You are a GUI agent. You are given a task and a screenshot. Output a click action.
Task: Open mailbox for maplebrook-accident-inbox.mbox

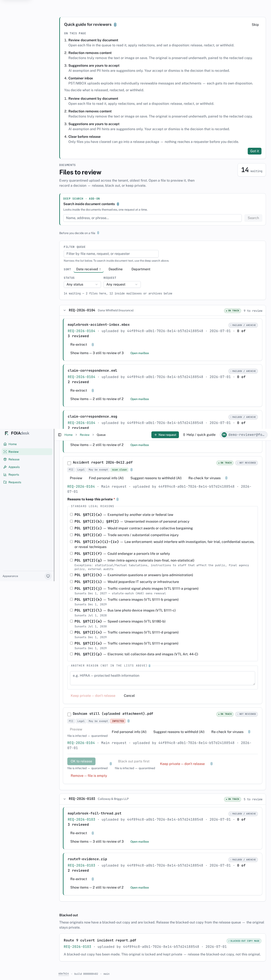point(140,353)
